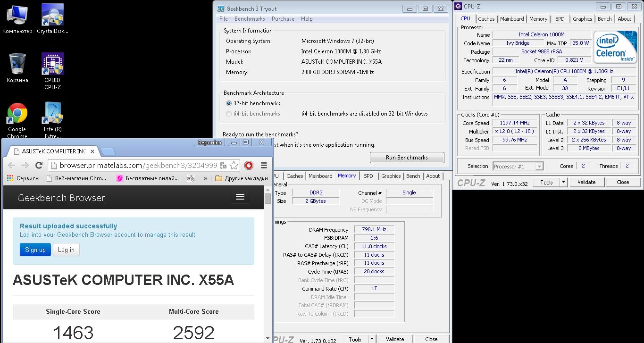Viewport: 644px width, 343px height.
Task: Click the translate icon in Chrome's address bar
Action: point(224,165)
